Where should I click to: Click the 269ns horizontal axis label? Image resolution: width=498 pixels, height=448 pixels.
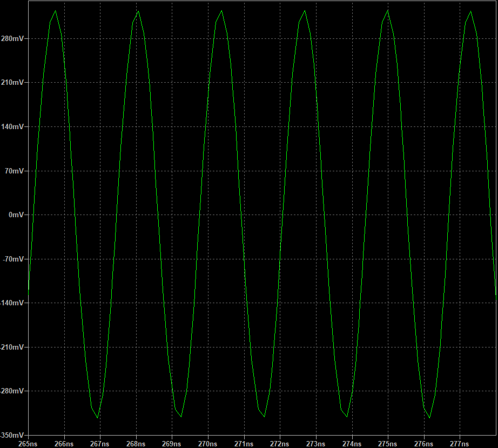click(172, 444)
